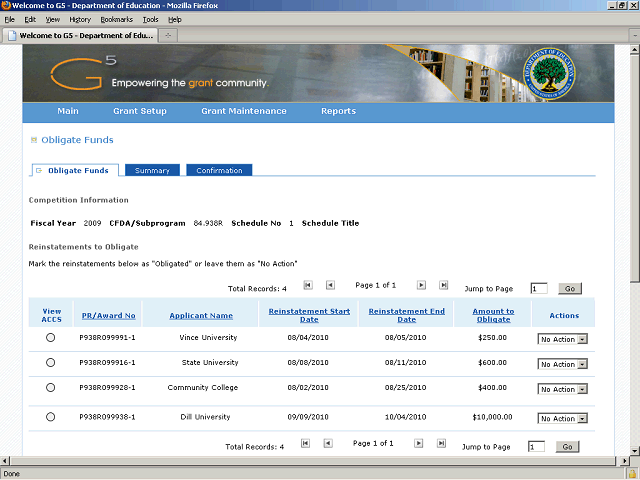Click the horizontal scrollbar right arrow
This screenshot has height=480, width=640.
click(x=624, y=461)
